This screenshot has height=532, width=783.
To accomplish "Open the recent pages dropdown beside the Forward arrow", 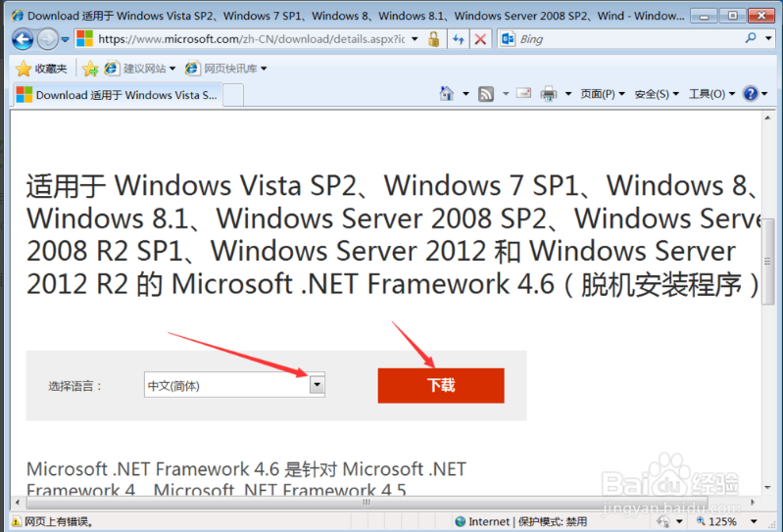I will tap(65, 39).
